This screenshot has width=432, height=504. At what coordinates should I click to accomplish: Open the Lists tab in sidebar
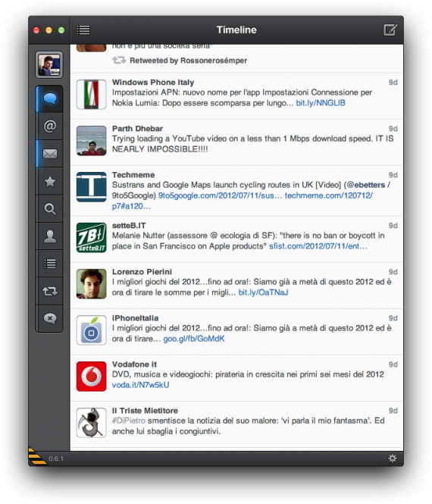(50, 264)
